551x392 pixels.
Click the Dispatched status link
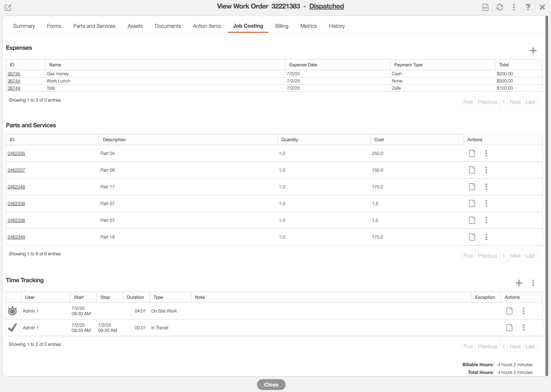(x=326, y=6)
